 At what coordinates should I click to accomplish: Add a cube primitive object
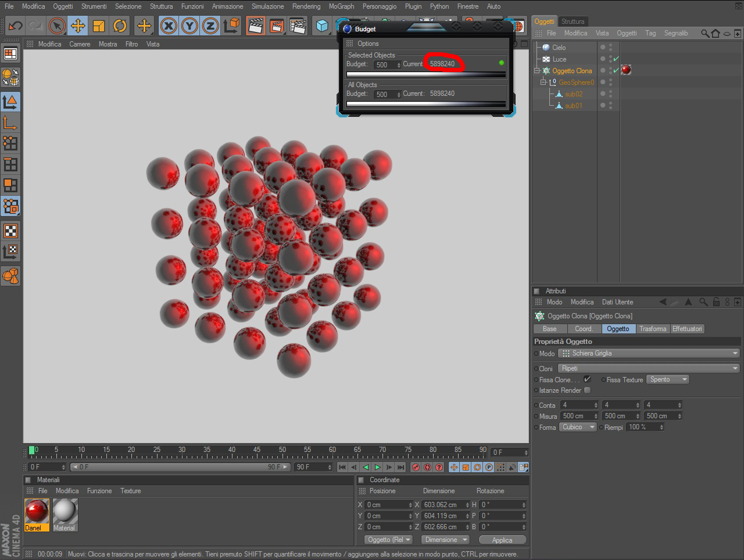[322, 26]
